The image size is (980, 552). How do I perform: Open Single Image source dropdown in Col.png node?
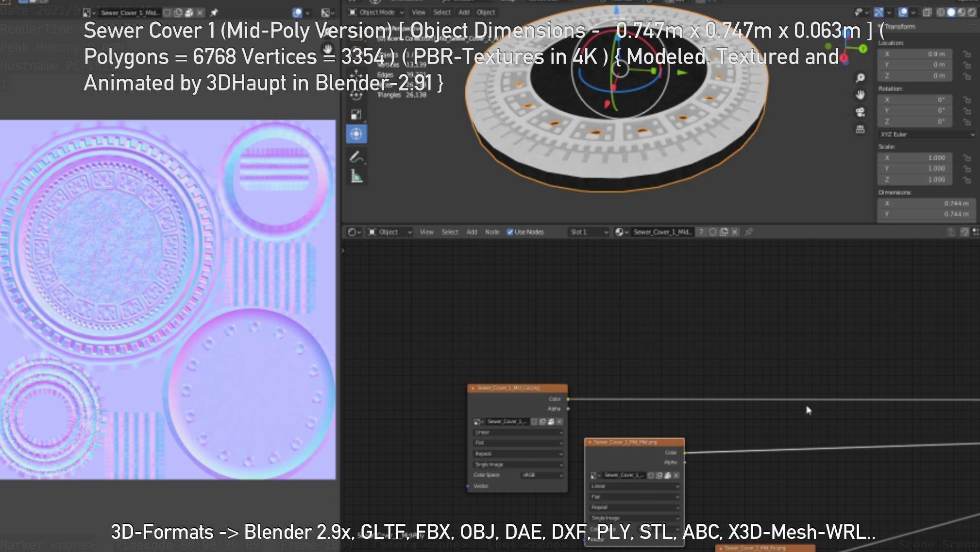tap(518, 464)
